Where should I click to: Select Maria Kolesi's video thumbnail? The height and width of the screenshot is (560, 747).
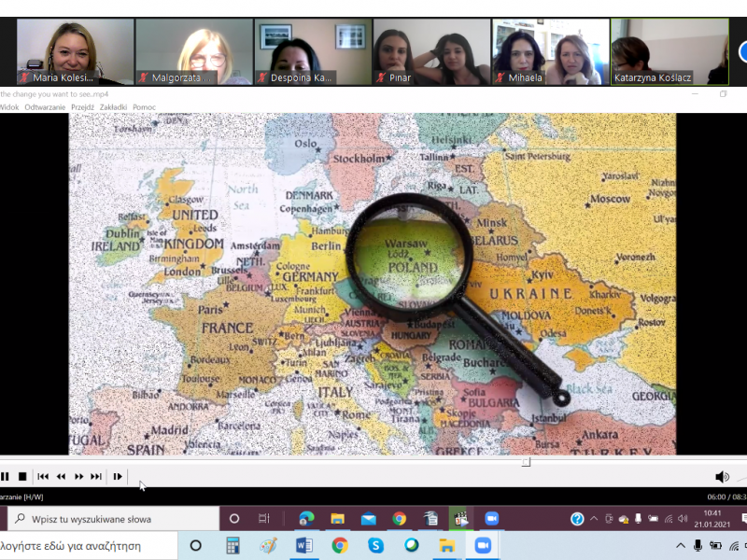[x=75, y=51]
